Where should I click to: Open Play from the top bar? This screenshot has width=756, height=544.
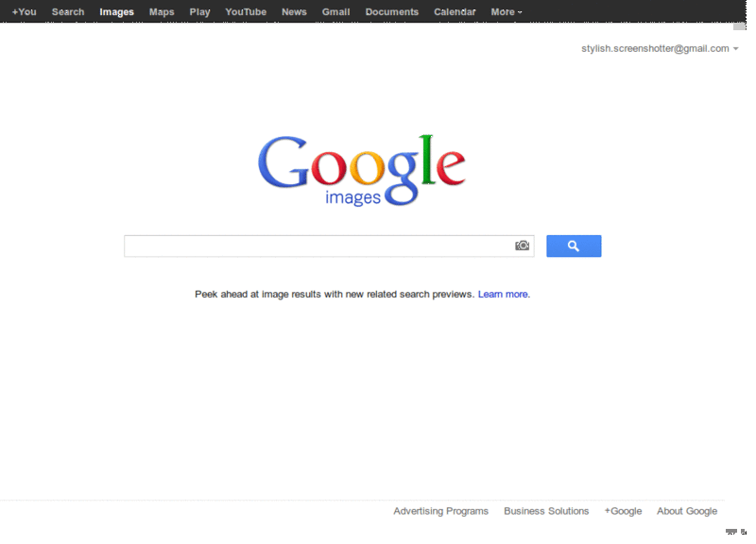coord(199,12)
